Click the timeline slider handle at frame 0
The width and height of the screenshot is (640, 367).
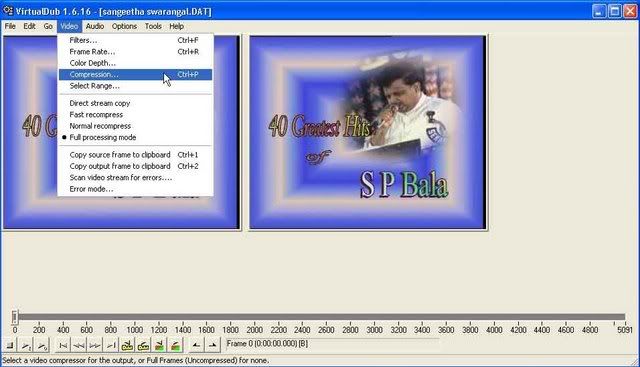pos(15,317)
